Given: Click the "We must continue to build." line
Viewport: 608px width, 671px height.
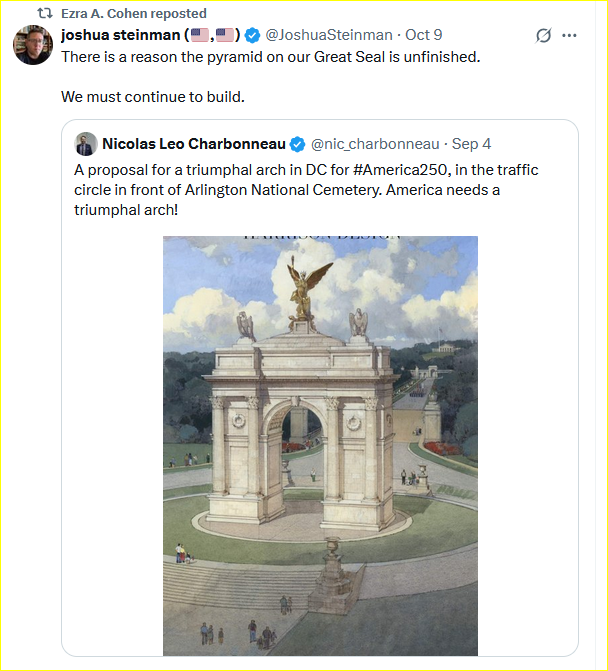Looking at the screenshot, I should point(153,97).
